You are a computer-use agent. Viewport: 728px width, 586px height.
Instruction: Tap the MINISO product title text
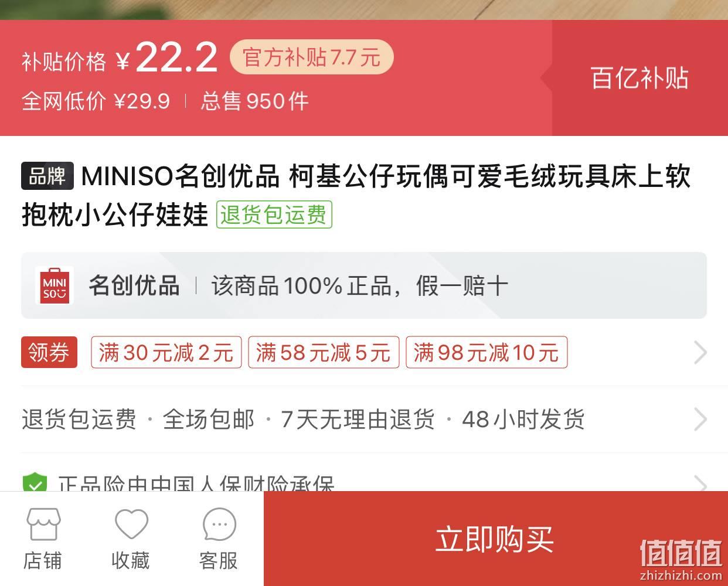[x=356, y=195]
